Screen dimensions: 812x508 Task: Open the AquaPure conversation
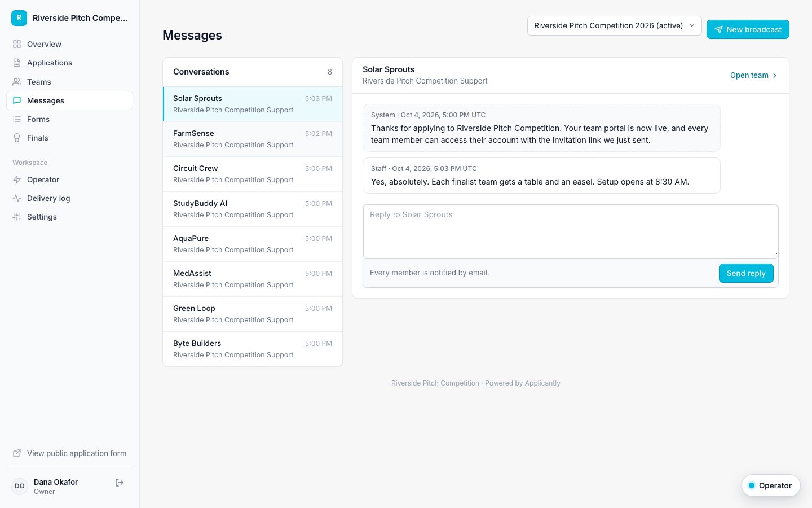coord(253,244)
